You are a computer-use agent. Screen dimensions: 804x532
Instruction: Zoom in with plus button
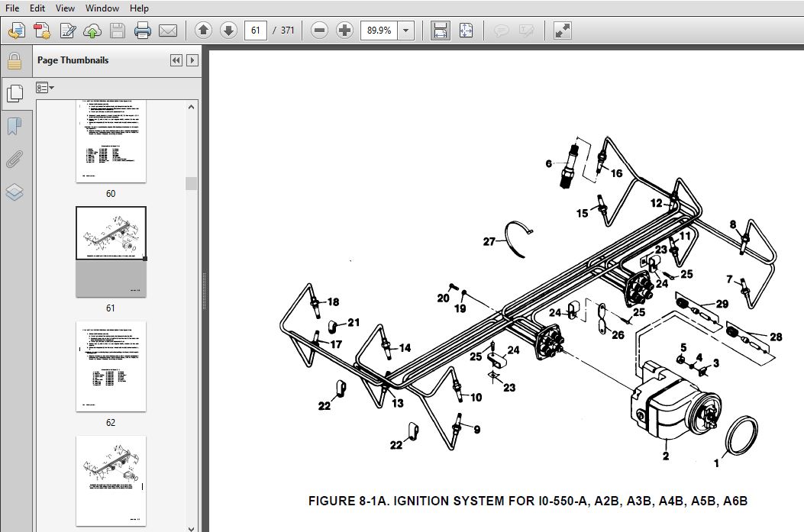[x=344, y=31]
